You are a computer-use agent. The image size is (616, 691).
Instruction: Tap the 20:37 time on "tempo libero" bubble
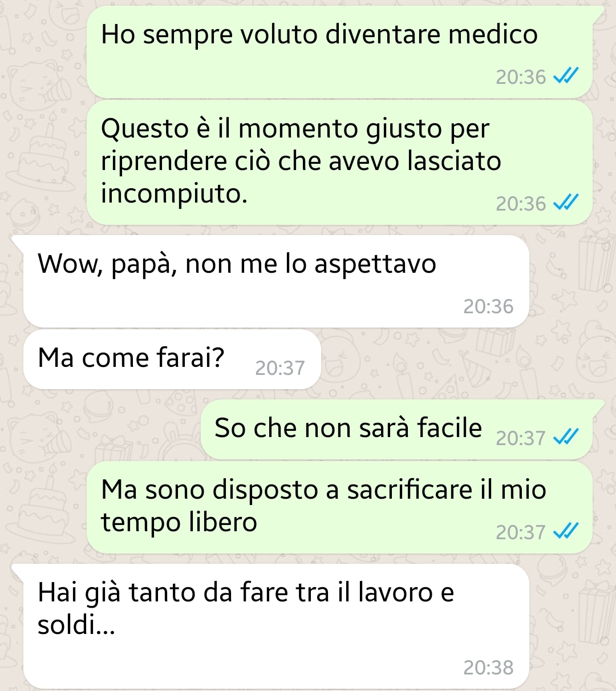click(x=521, y=532)
